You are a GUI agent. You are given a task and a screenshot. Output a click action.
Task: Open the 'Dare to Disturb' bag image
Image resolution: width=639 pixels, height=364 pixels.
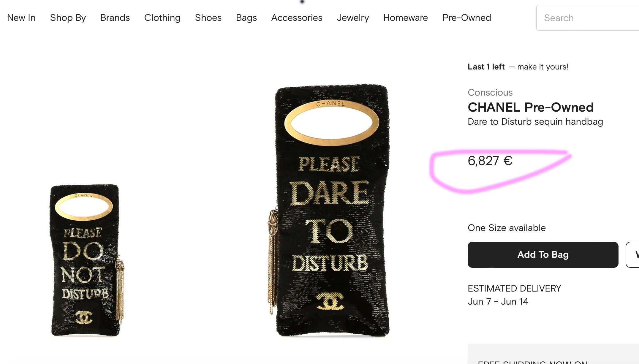pyautogui.click(x=331, y=211)
